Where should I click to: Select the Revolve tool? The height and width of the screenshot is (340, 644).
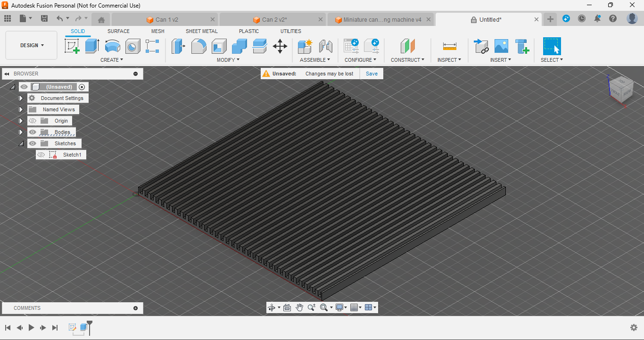click(112, 46)
